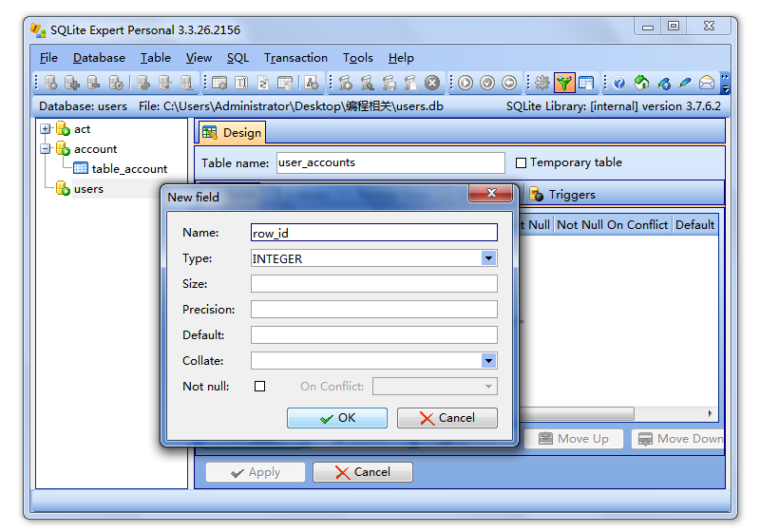Click the blue question mark help icon
This screenshot has height=532, width=760.
point(619,83)
